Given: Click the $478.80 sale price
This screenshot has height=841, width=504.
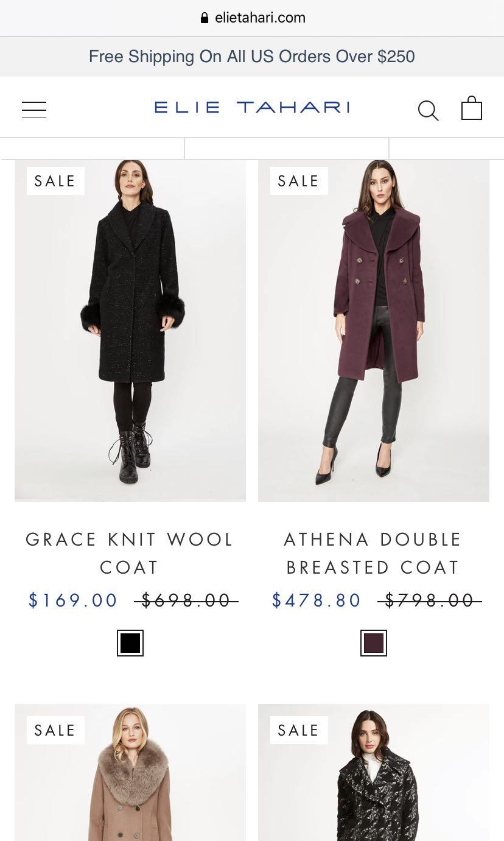Looking at the screenshot, I should (x=317, y=600).
